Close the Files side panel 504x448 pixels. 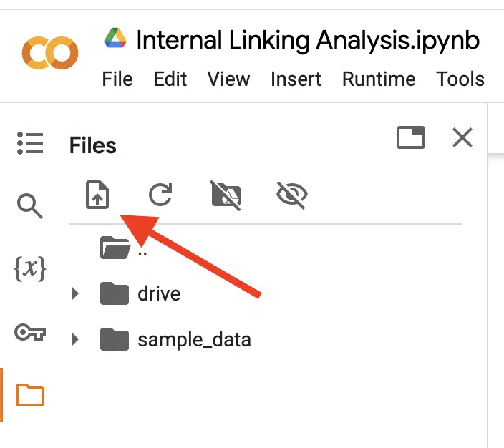(462, 137)
